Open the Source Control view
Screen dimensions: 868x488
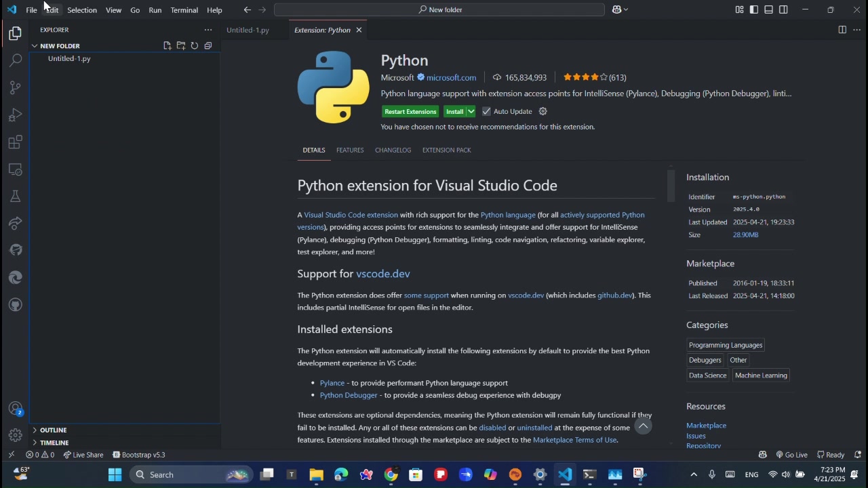click(15, 87)
